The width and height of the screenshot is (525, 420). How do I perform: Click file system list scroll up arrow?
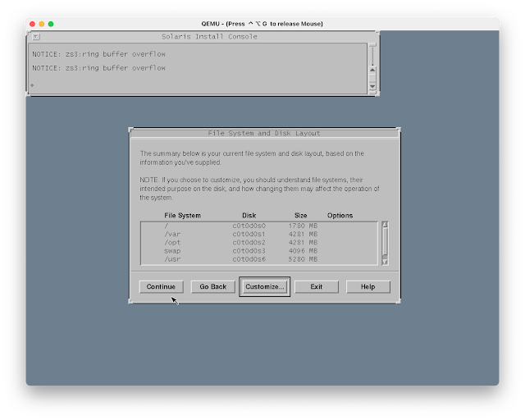pyautogui.click(x=385, y=225)
